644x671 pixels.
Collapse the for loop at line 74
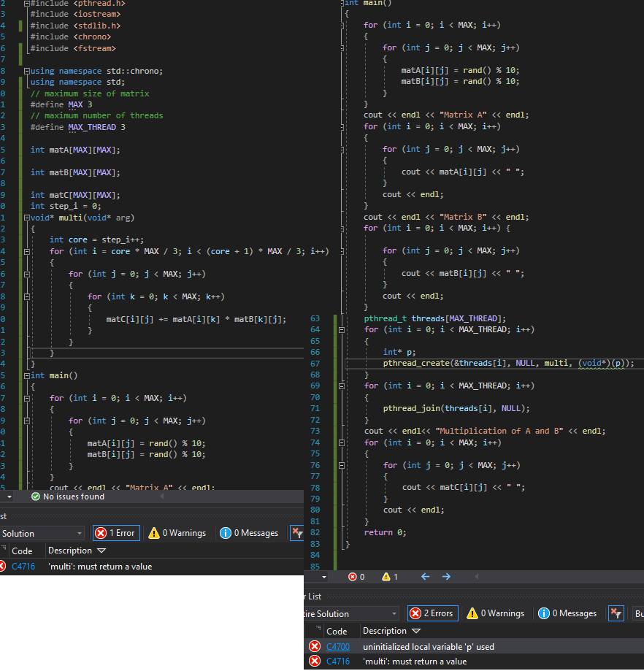342,443
